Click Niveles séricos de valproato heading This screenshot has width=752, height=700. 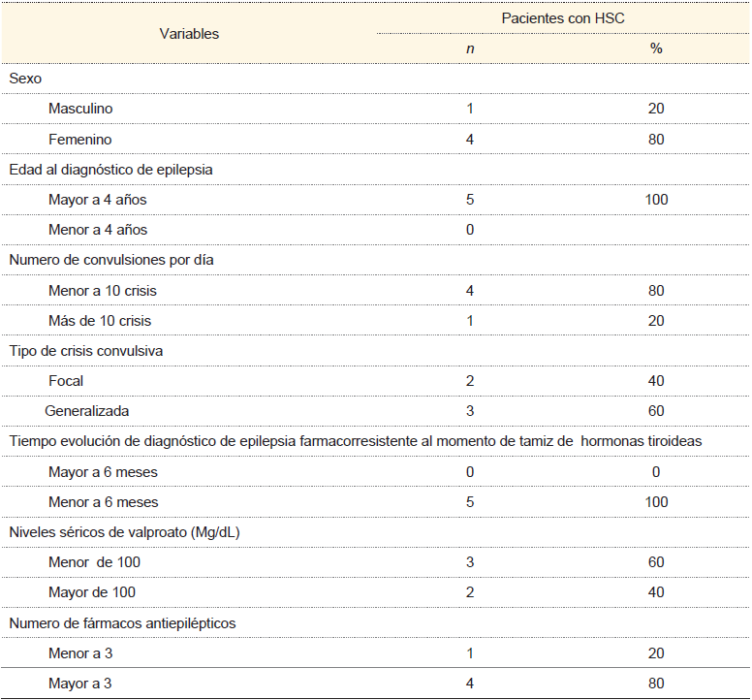coord(122,531)
